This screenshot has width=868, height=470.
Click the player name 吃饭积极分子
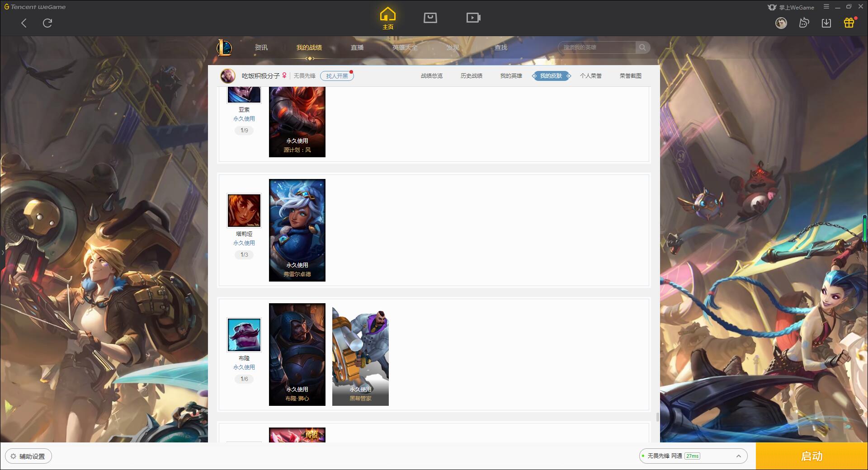tap(260, 76)
